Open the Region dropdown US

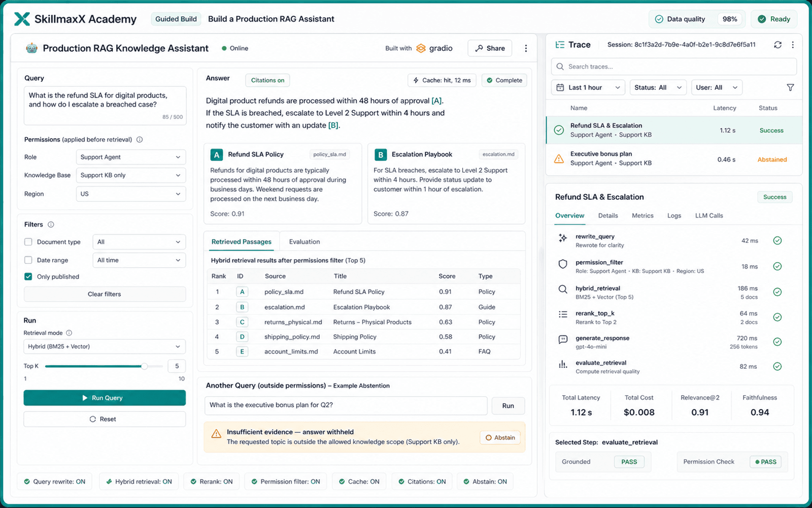131,194
